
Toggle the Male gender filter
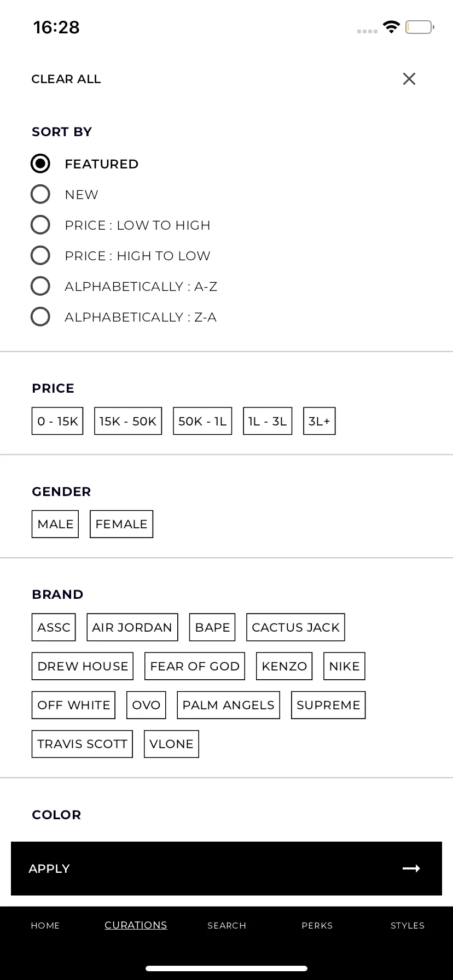[55, 524]
